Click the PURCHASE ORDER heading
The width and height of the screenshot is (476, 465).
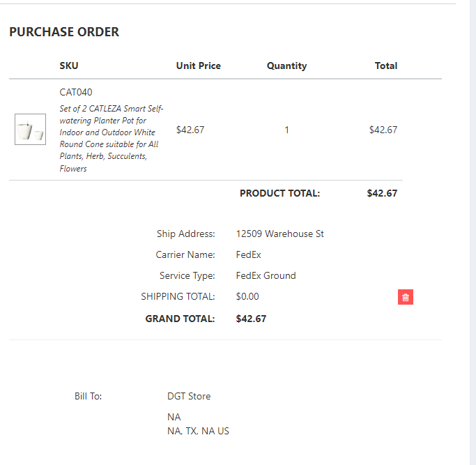(x=64, y=32)
